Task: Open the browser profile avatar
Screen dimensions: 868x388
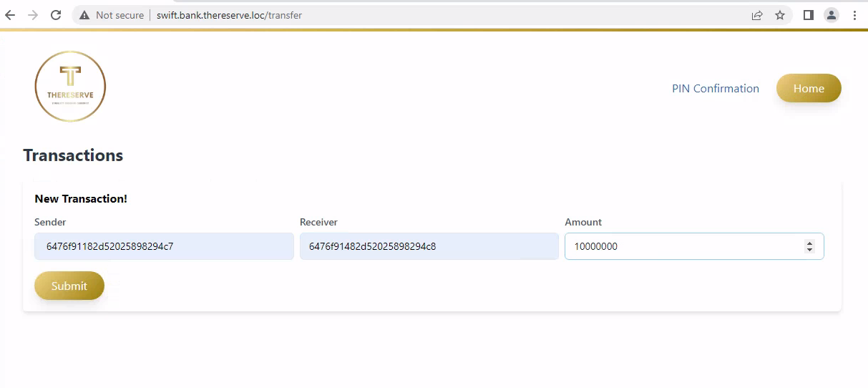Action: pyautogui.click(x=831, y=15)
